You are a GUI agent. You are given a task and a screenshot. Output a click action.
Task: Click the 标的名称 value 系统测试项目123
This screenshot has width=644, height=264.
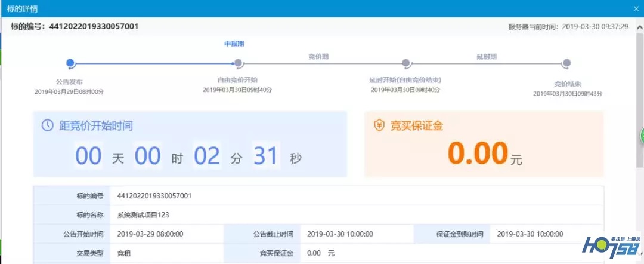coord(143,214)
